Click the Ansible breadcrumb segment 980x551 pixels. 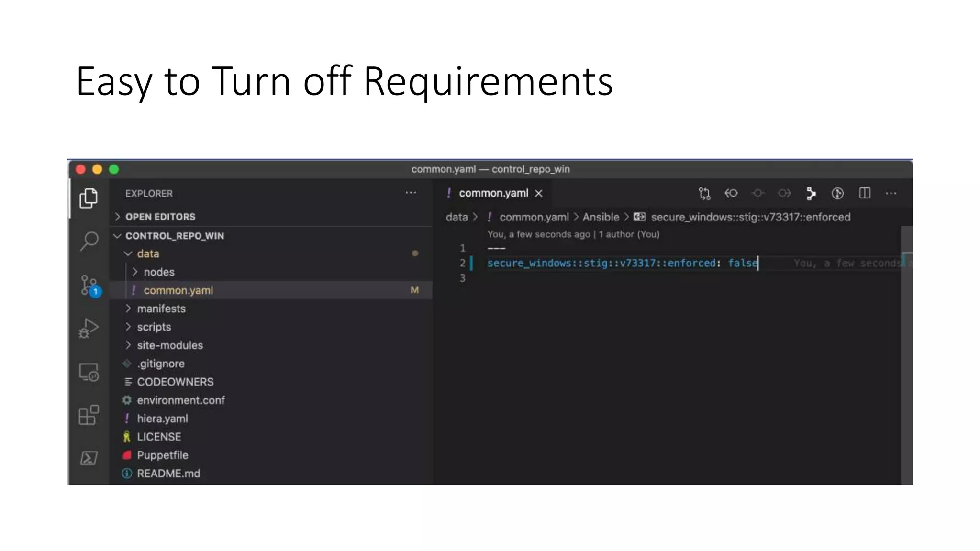(x=601, y=217)
